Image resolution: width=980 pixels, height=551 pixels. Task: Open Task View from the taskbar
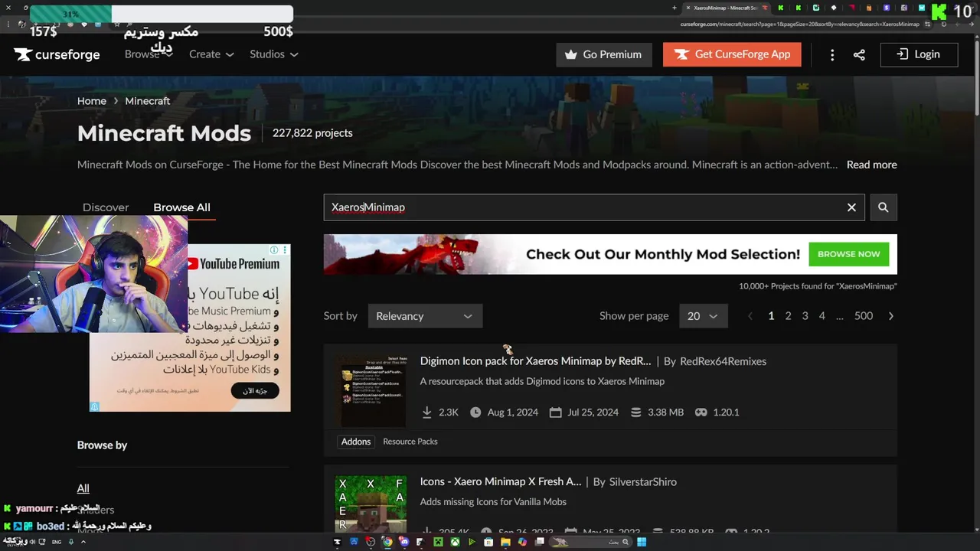[540, 542]
